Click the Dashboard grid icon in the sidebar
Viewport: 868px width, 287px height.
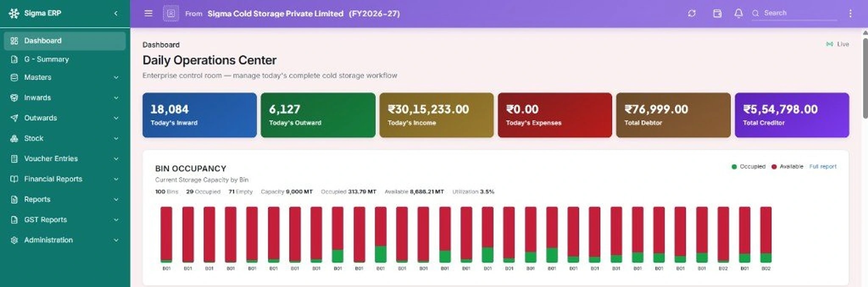(x=14, y=41)
